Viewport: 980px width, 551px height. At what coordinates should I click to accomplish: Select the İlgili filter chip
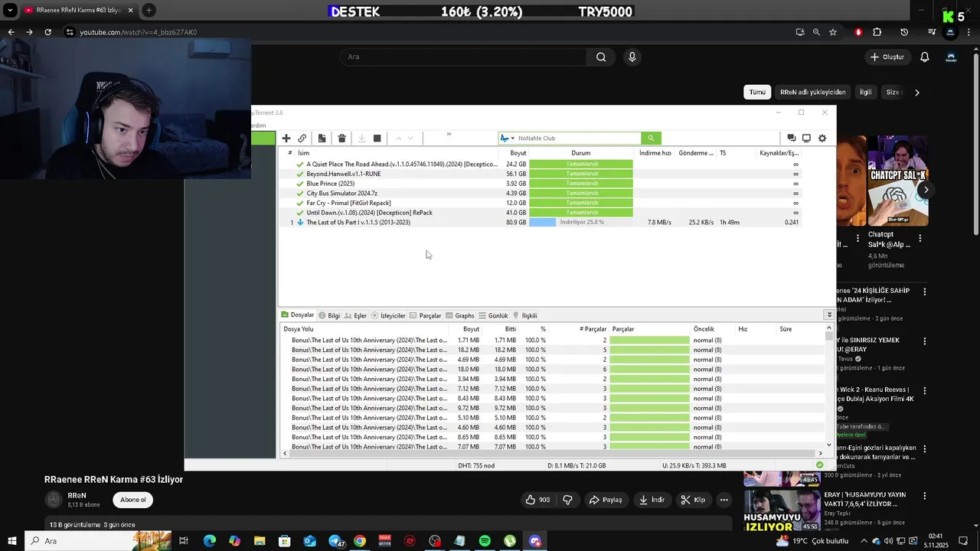[x=866, y=92]
